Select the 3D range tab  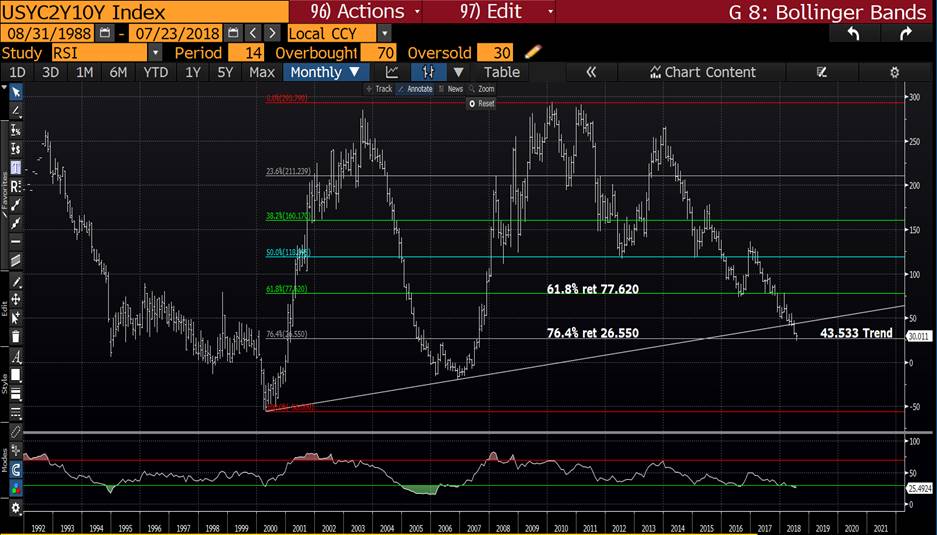pos(50,72)
